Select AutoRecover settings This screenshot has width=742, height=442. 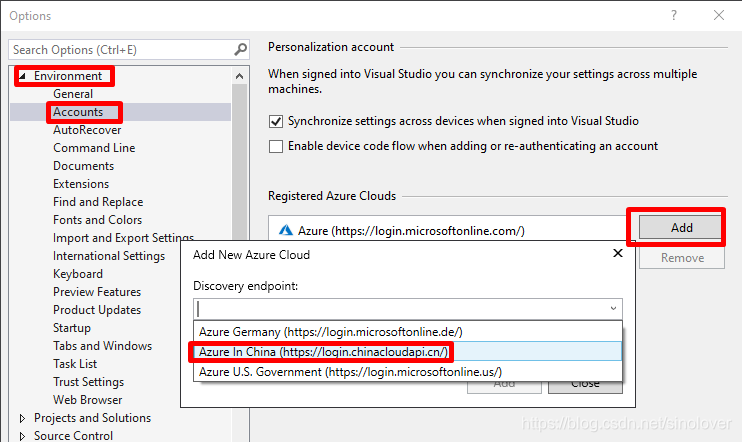[87, 130]
